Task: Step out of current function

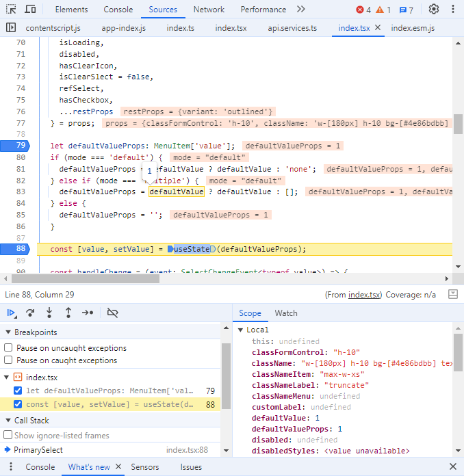Action: click(x=68, y=313)
